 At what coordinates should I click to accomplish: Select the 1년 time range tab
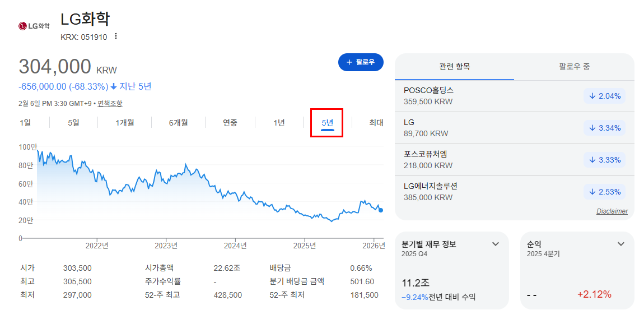point(279,123)
